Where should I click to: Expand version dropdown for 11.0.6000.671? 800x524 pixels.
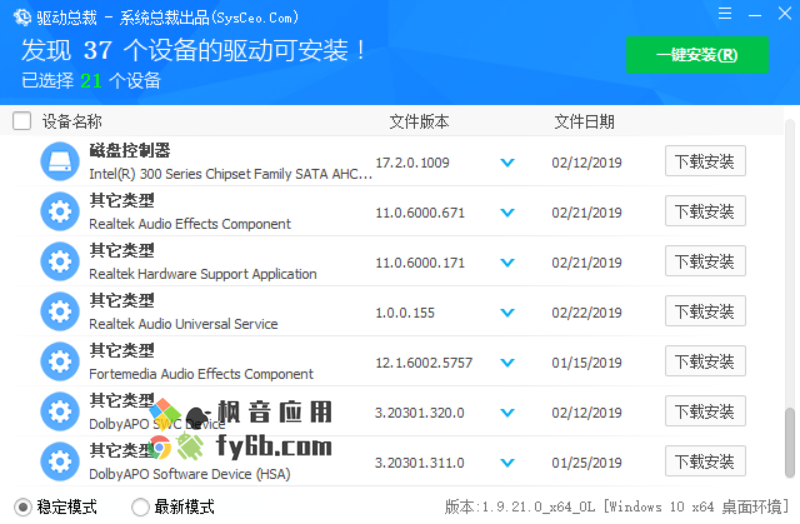pos(507,213)
